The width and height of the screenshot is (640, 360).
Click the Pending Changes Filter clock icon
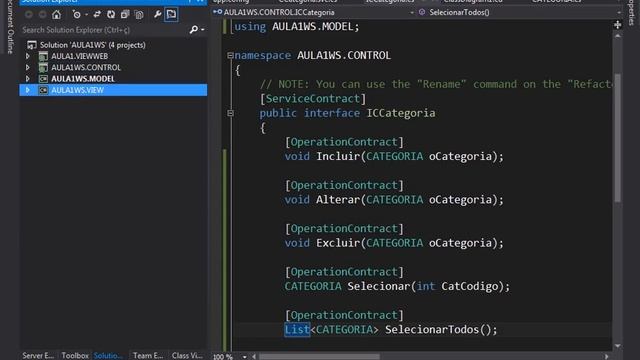[x=76, y=15]
